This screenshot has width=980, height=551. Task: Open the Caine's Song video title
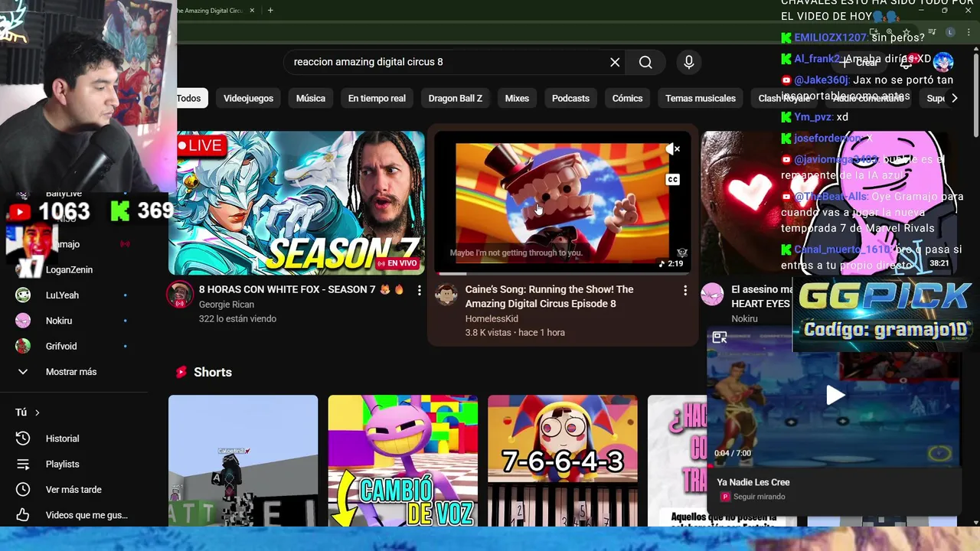[549, 297]
